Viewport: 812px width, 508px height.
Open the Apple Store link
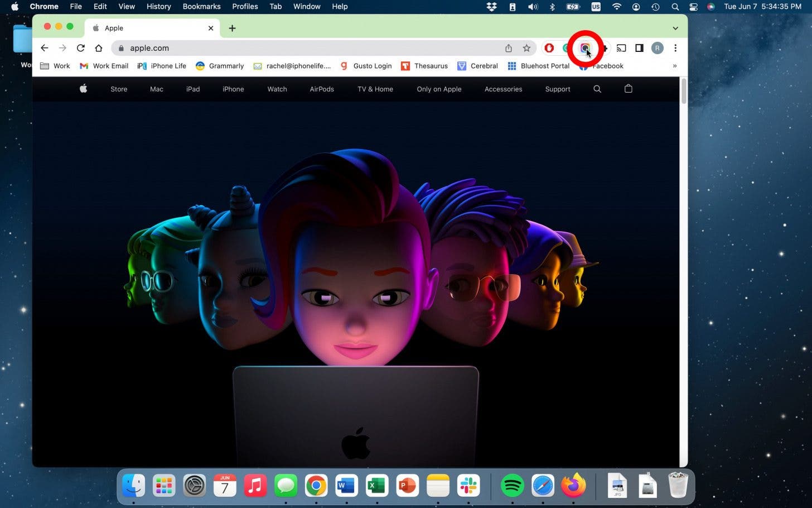[x=119, y=89]
